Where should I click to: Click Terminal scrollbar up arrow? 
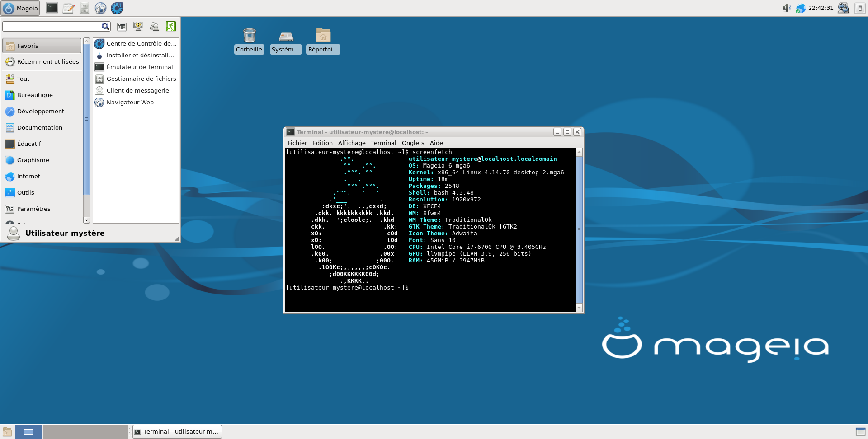coord(579,153)
